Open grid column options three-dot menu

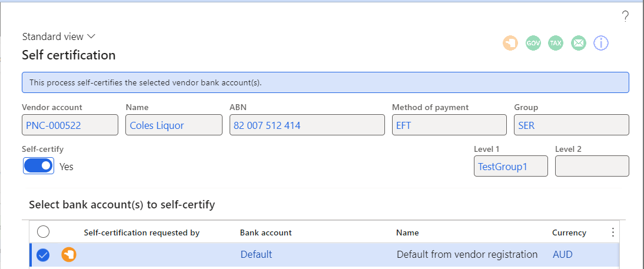(613, 233)
